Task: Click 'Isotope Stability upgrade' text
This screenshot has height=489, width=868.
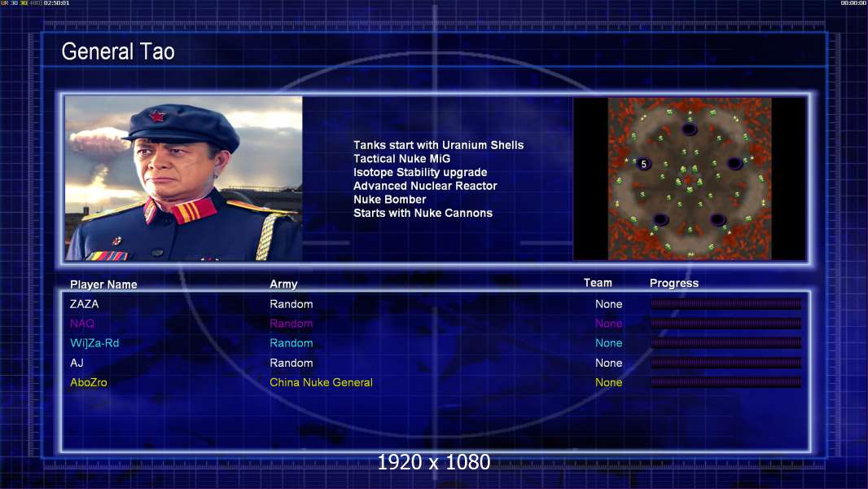Action: (420, 172)
